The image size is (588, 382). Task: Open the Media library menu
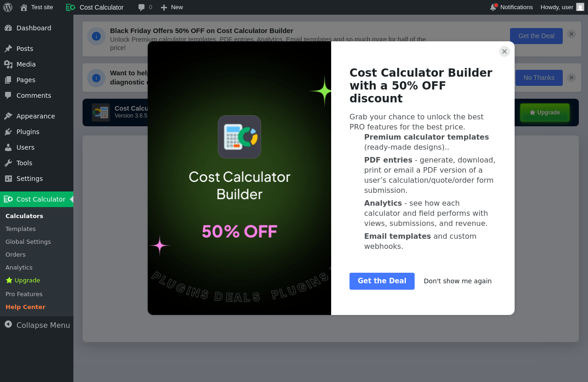37,64
